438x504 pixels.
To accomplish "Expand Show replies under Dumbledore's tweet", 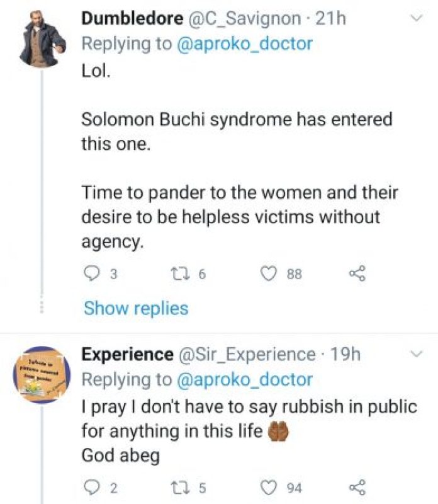I will point(136,308).
